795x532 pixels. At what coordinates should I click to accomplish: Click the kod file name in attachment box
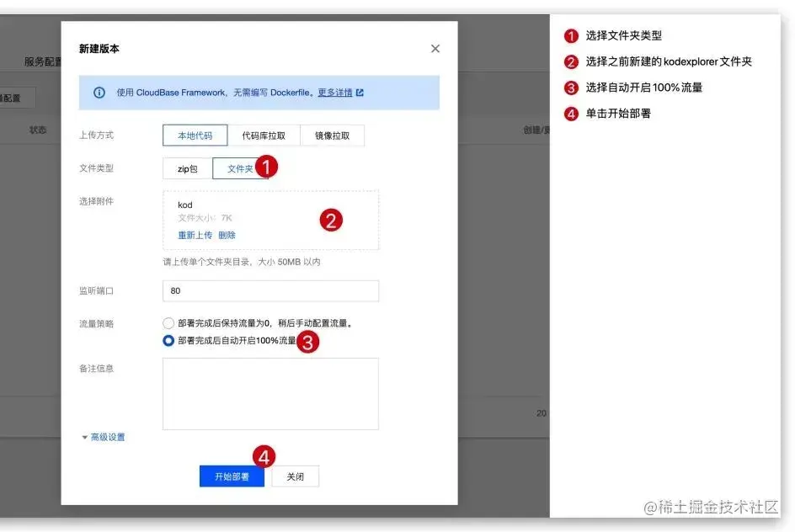[x=185, y=205]
